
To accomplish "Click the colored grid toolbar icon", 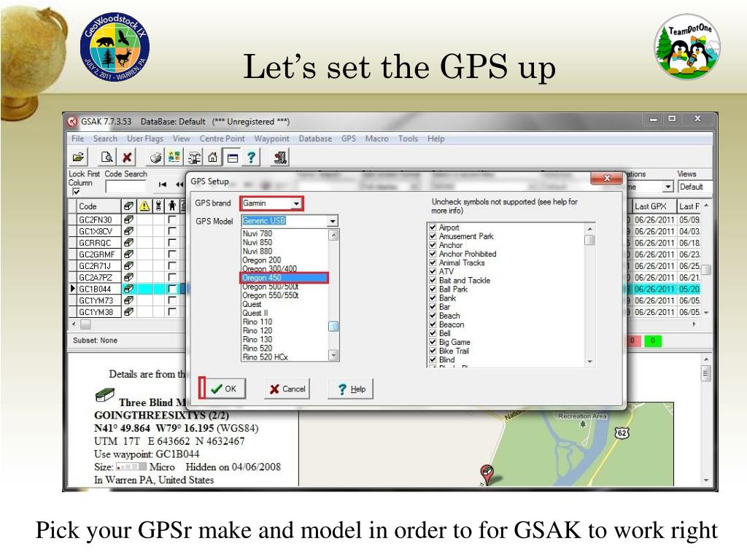I will (x=174, y=157).
